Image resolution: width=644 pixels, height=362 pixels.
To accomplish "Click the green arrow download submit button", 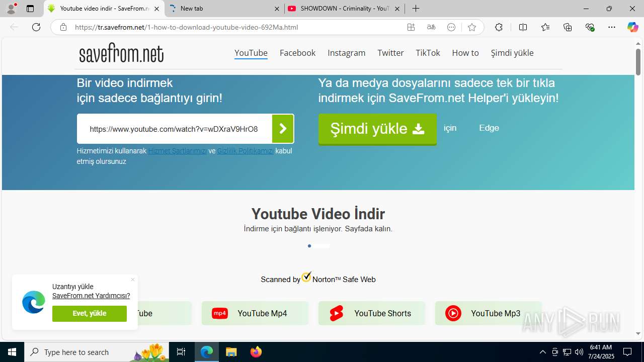I will (x=283, y=129).
